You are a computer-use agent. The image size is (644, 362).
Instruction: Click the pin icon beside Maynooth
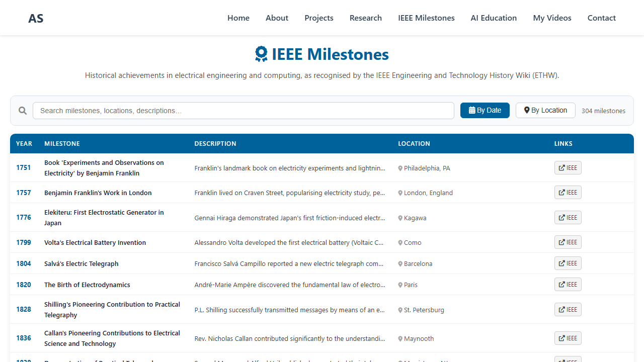pyautogui.click(x=400, y=339)
